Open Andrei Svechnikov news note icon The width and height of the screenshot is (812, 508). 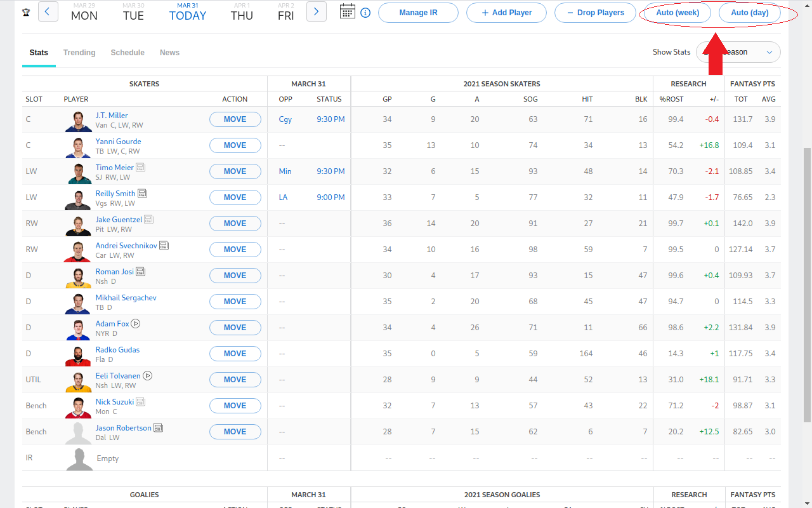pyautogui.click(x=164, y=246)
